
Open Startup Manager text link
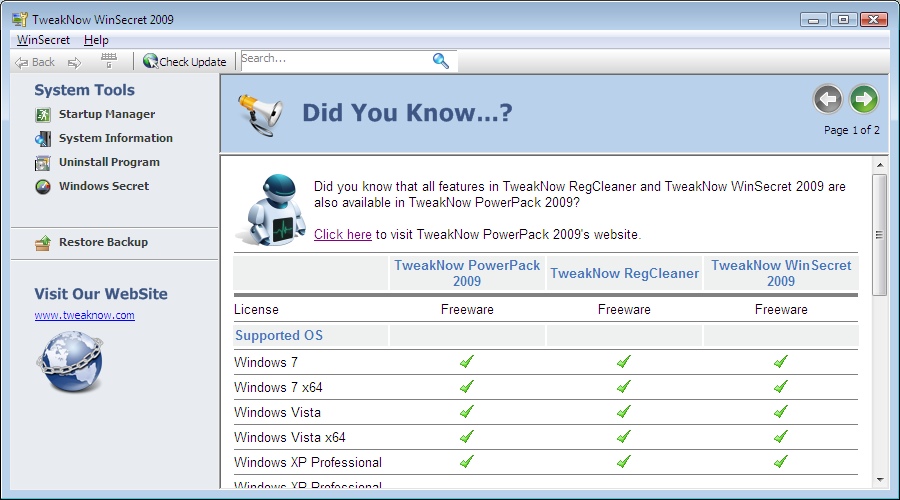click(x=107, y=114)
